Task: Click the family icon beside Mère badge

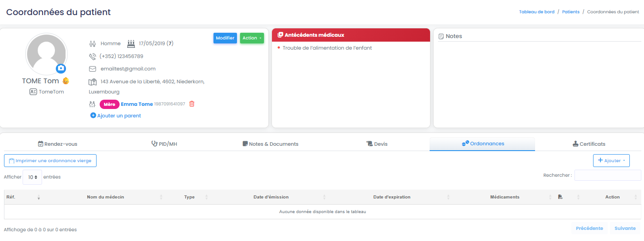Action: 93,104
